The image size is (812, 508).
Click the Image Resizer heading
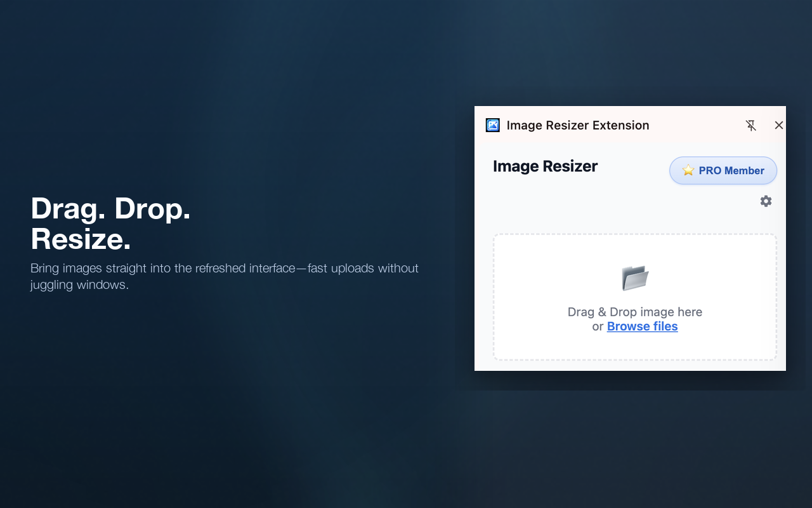point(546,166)
